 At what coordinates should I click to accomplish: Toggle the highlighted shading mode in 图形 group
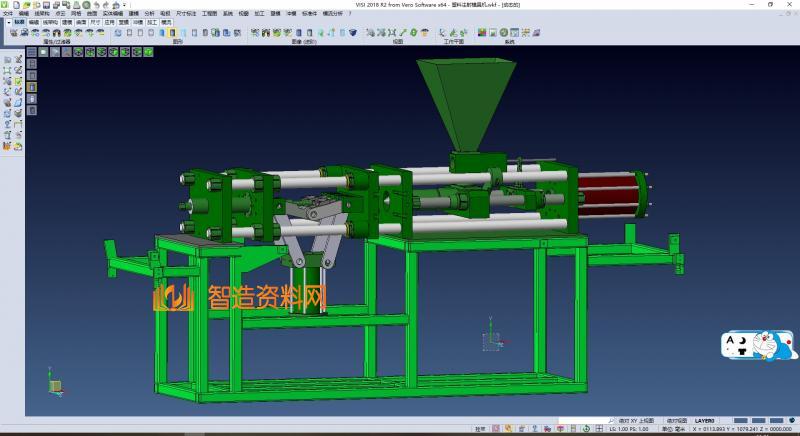tap(172, 33)
